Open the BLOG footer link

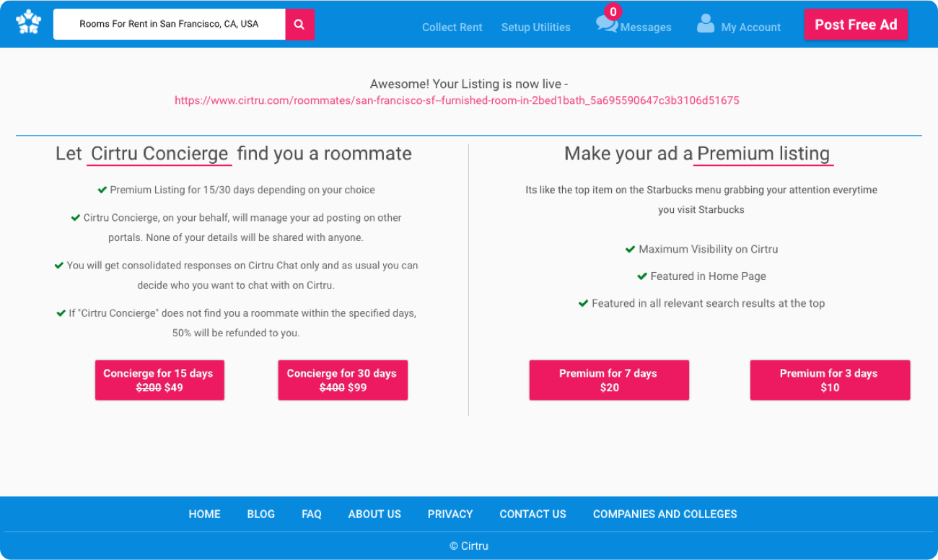click(260, 514)
